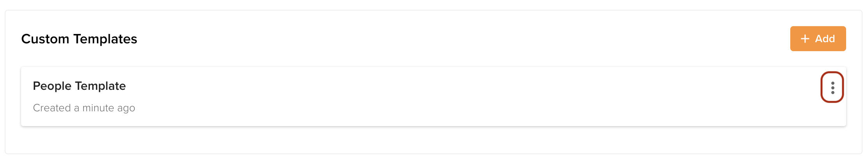Click the People Template name text
The height and width of the screenshot is (164, 868).
point(79,86)
